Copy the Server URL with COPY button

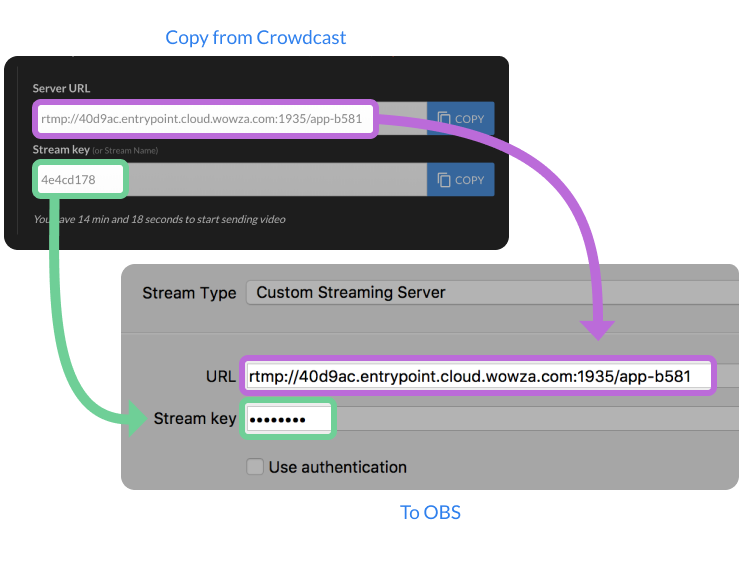[460, 118]
